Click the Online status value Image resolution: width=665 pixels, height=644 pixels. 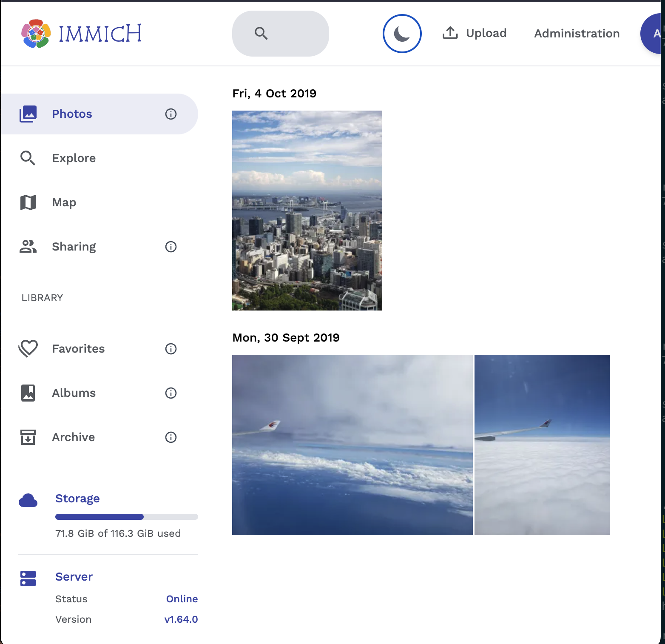(182, 599)
